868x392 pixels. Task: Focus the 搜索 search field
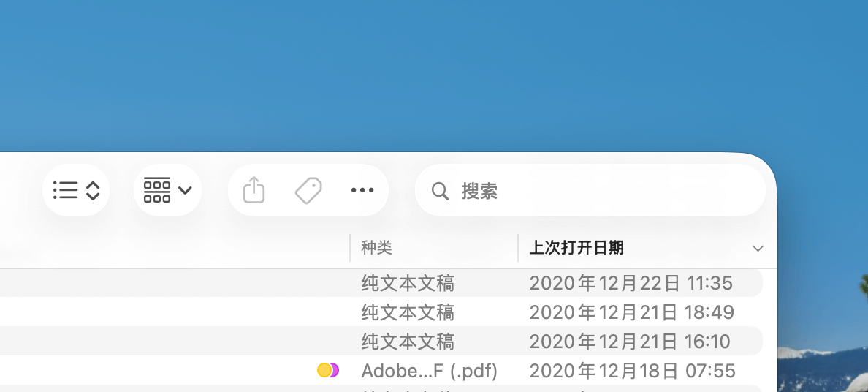click(599, 191)
